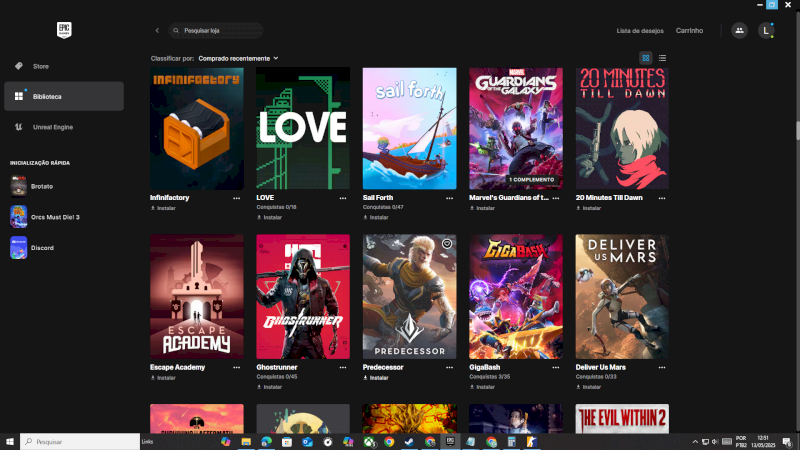Open The Evil Within 2 cover
Viewport: 800px width, 450px height.
[x=622, y=419]
